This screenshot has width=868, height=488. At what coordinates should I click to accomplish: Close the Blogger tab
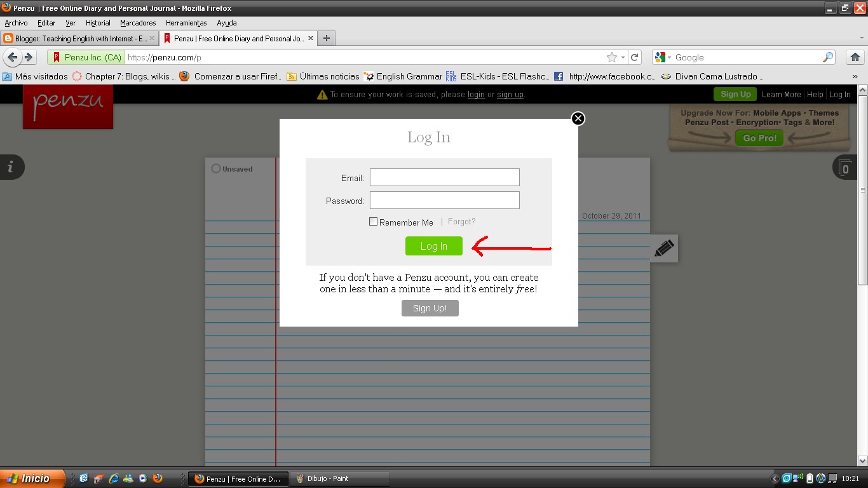click(x=152, y=38)
